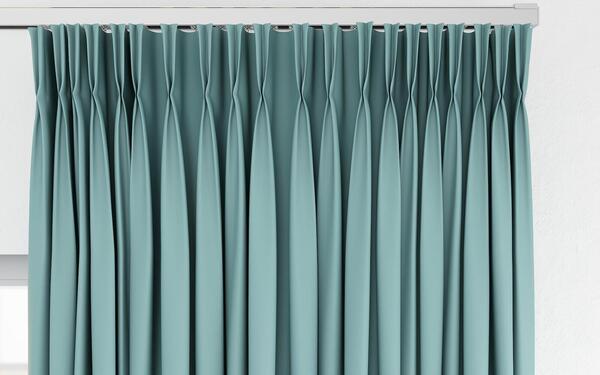Click the grey window sill ledge on left
Screen dimensions: 600x375
point(14,270)
